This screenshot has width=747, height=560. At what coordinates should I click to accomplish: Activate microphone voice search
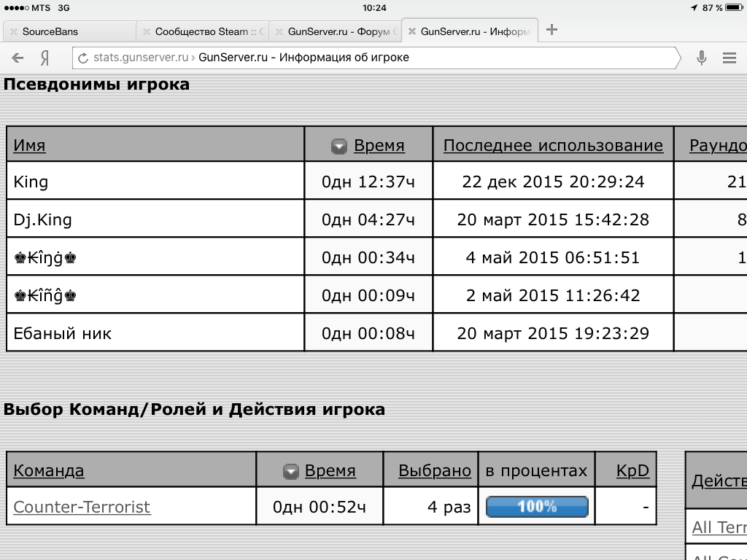click(701, 58)
